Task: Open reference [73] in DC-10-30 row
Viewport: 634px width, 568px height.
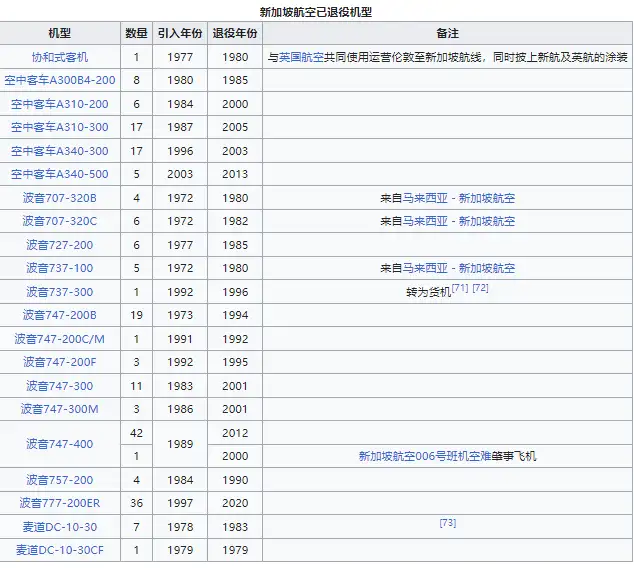Action: pyautogui.click(x=448, y=523)
